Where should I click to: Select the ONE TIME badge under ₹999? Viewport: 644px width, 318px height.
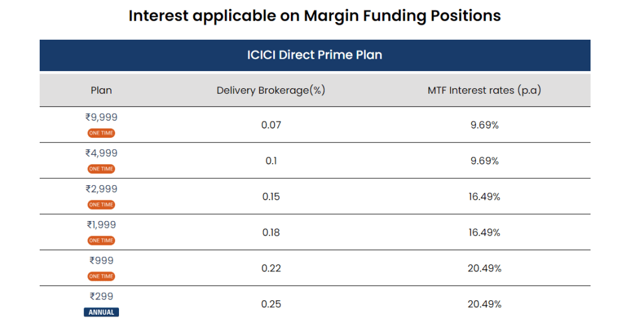pos(101,276)
